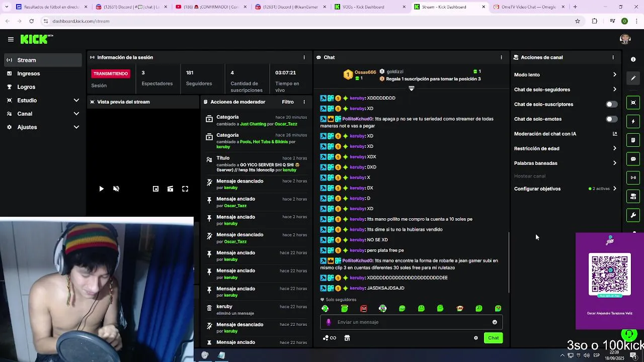This screenshot has height=362, width=644.
Task: Select Stream in left sidebar
Action: click(x=43, y=60)
